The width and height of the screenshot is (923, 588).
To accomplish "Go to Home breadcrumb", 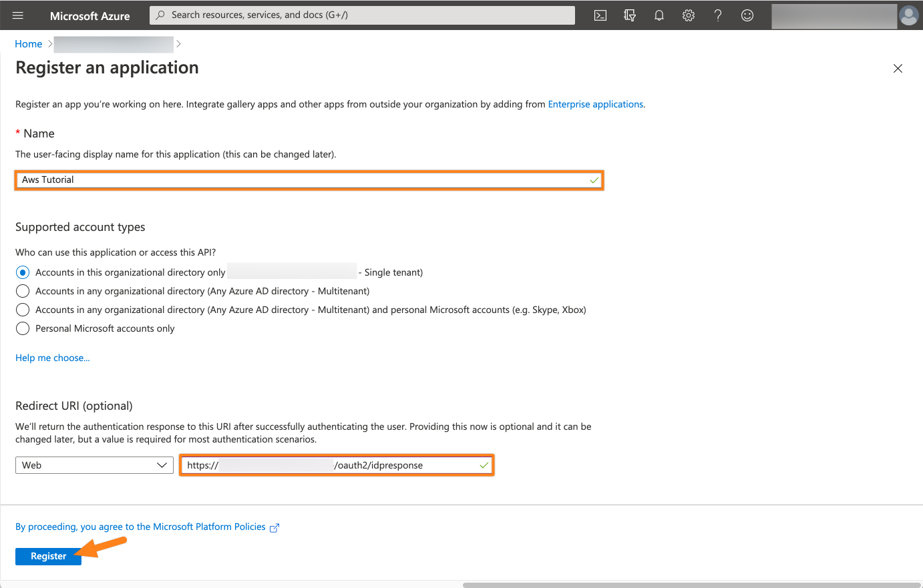I will coord(28,44).
